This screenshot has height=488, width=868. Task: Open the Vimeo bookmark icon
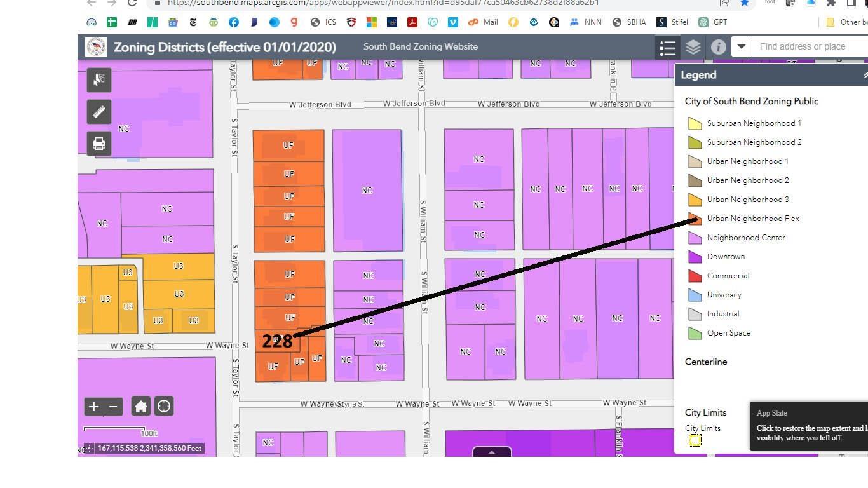[x=453, y=22]
